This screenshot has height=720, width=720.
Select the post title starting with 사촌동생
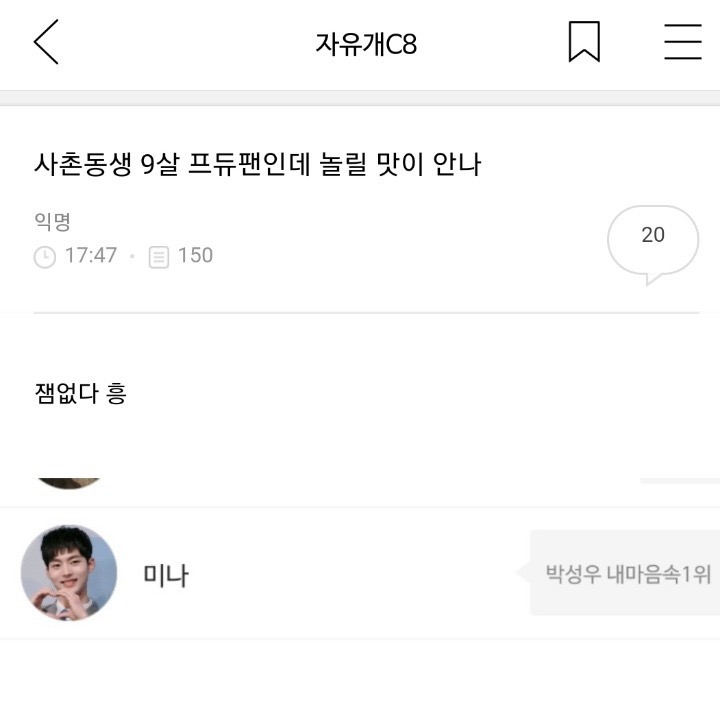pyautogui.click(x=258, y=165)
